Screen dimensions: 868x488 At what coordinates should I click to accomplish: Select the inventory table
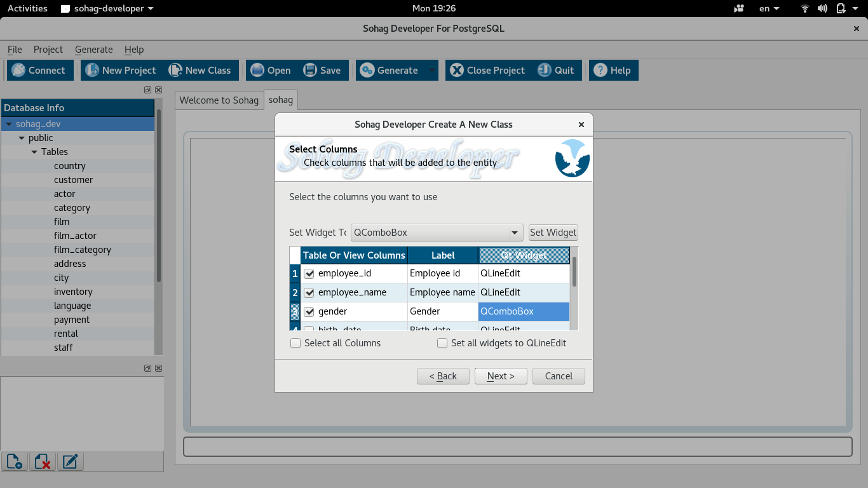click(73, 292)
